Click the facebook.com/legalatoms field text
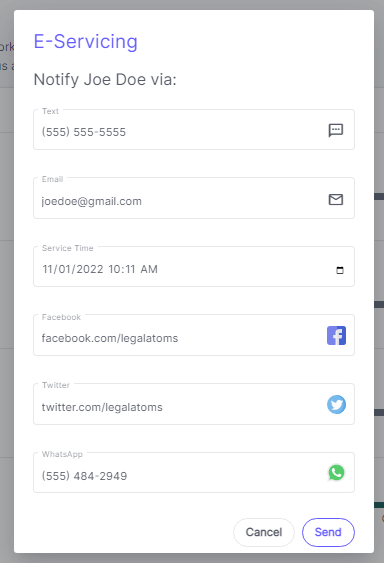Screen dimensions: 384x563 [110, 338]
